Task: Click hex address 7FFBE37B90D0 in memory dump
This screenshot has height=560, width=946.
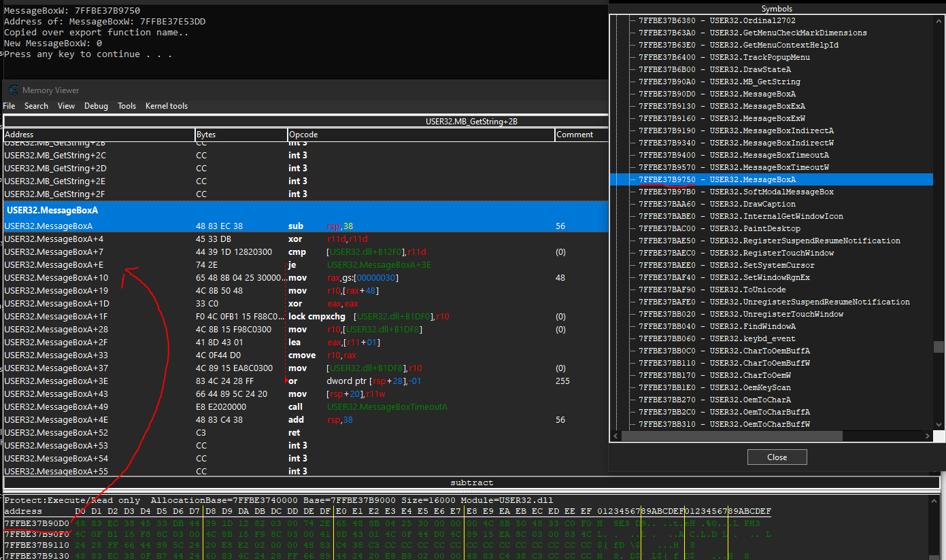Action: pos(37,523)
